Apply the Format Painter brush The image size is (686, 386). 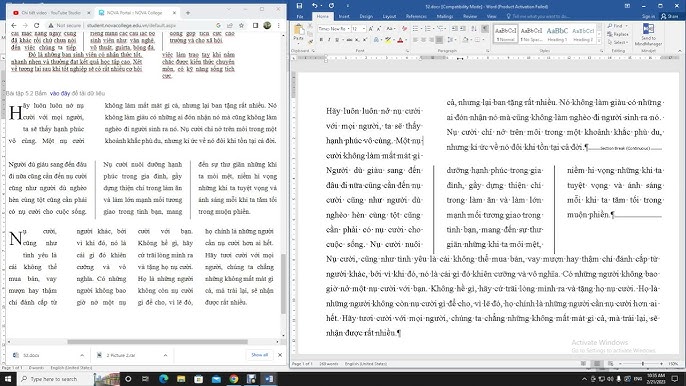pyautogui.click(x=310, y=42)
